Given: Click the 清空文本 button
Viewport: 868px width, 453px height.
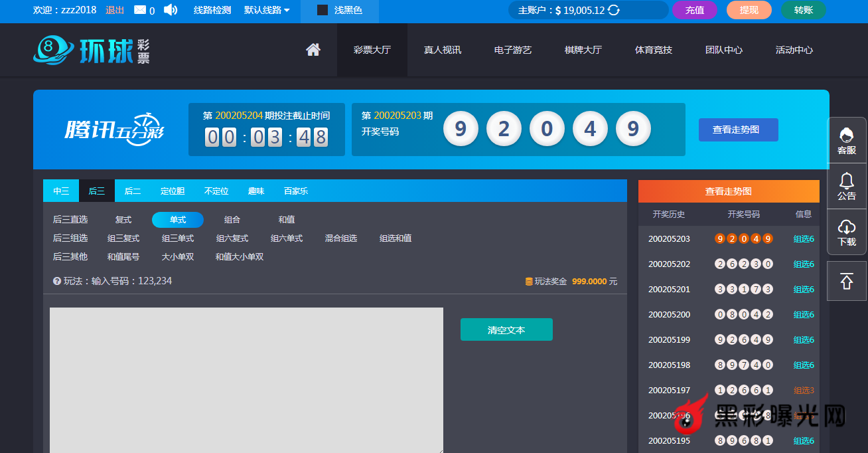Looking at the screenshot, I should point(506,330).
